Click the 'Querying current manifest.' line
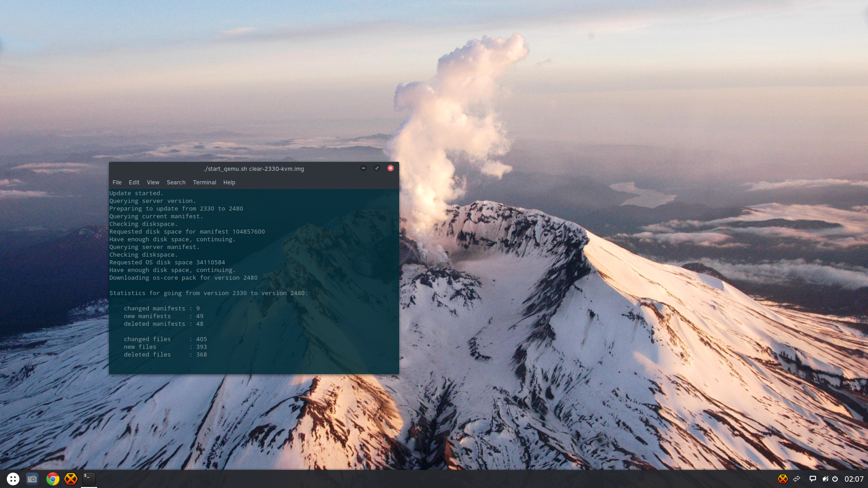 (156, 216)
